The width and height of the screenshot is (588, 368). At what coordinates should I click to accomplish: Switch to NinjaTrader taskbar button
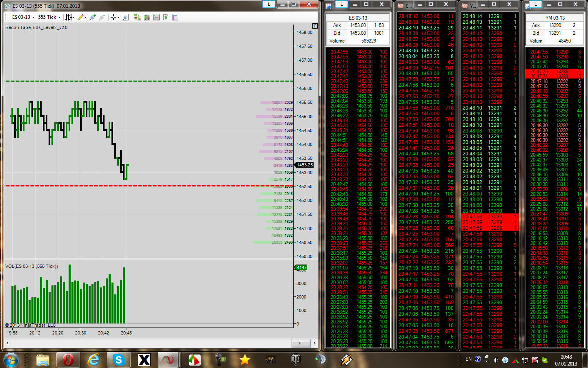(x=168, y=360)
